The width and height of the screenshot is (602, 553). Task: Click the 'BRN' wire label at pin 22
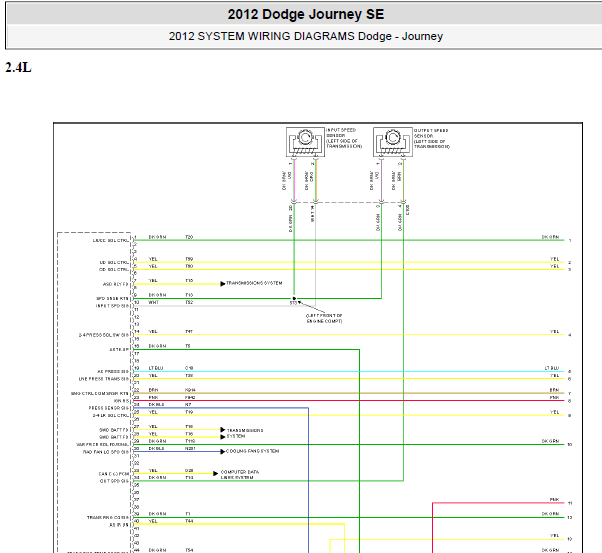(153, 390)
